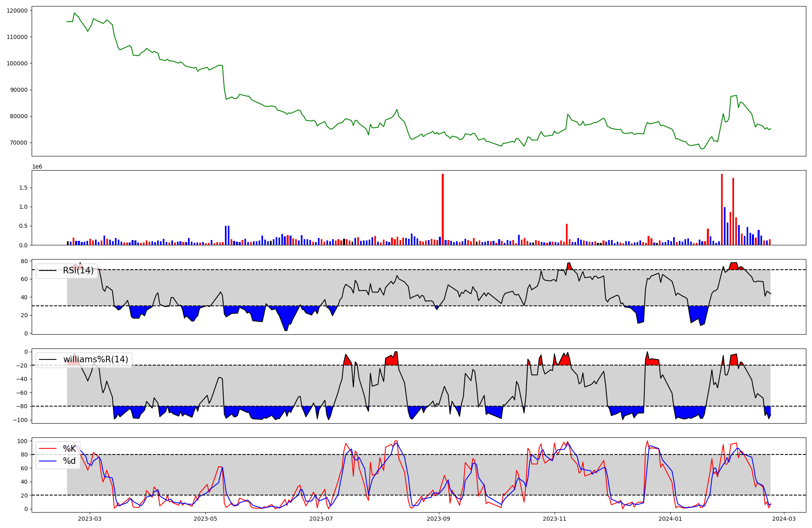
Task: Click the tallest red volume bar near 2023-09
Action: (443, 209)
